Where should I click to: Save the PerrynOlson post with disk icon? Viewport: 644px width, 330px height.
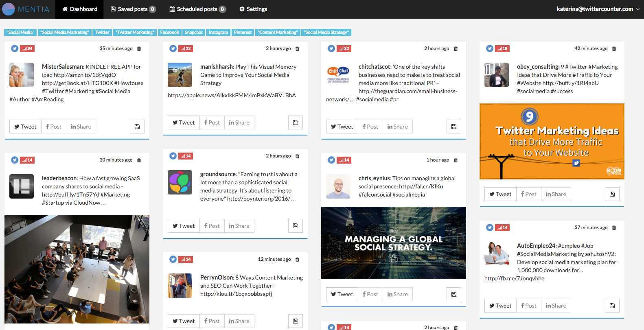tap(296, 321)
